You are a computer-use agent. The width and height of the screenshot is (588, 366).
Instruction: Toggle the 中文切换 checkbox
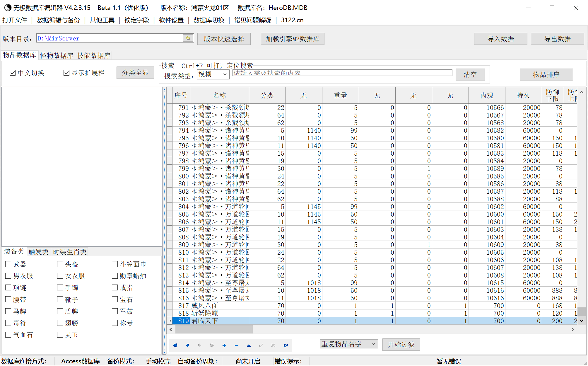pyautogui.click(x=13, y=73)
